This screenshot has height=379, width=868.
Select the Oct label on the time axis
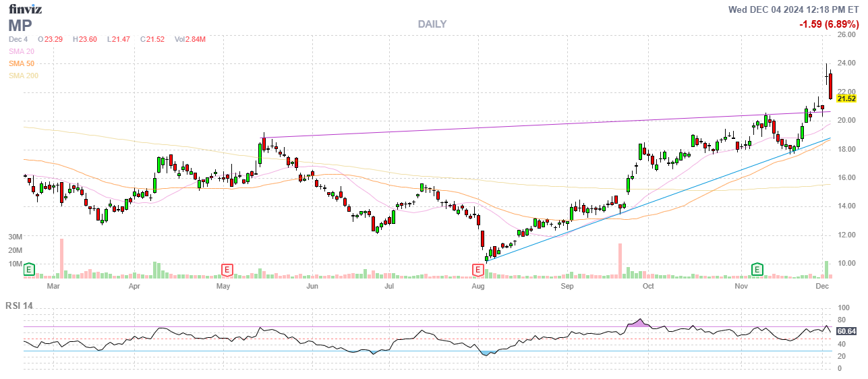coord(647,286)
